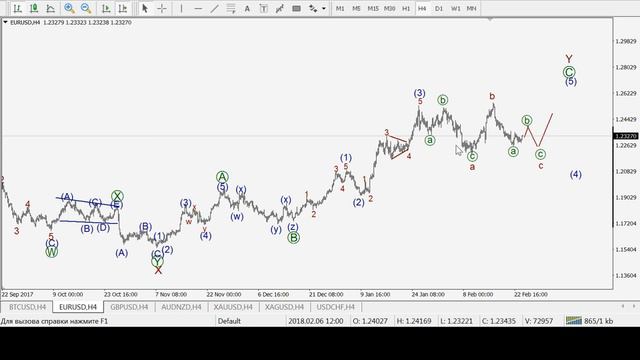Select the cursor arrow tool
640x360 pixels.
click(x=144, y=8)
